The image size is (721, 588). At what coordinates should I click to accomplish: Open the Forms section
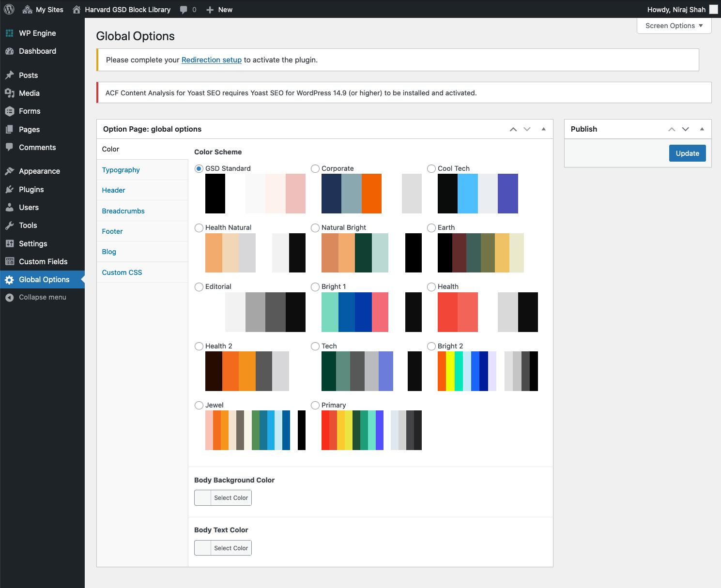point(29,111)
